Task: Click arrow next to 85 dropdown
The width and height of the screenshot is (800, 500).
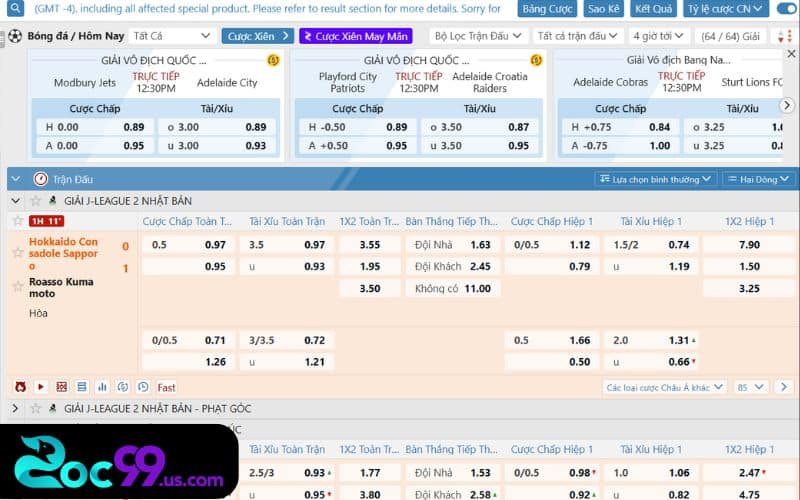Action: (x=784, y=387)
